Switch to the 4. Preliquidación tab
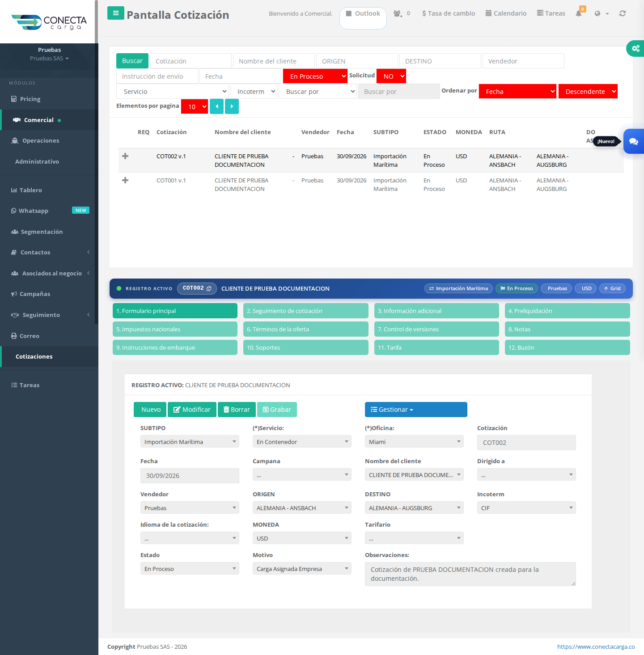 click(567, 311)
